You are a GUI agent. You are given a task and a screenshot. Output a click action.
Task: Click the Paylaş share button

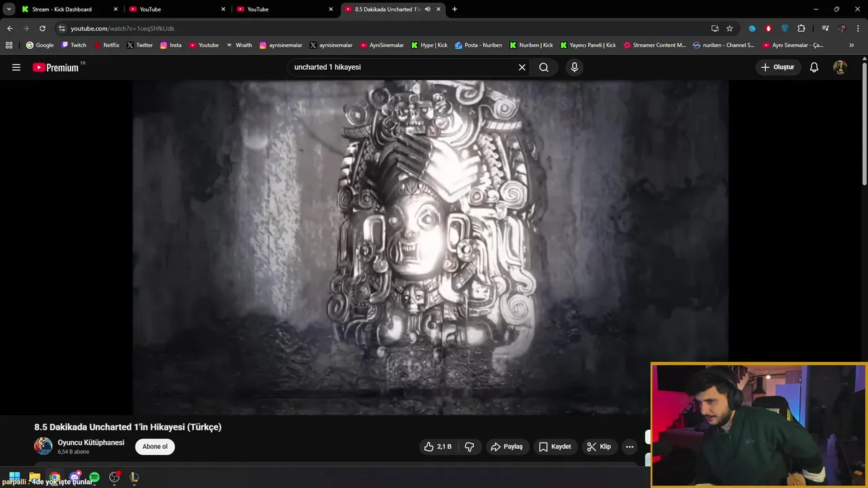(507, 447)
